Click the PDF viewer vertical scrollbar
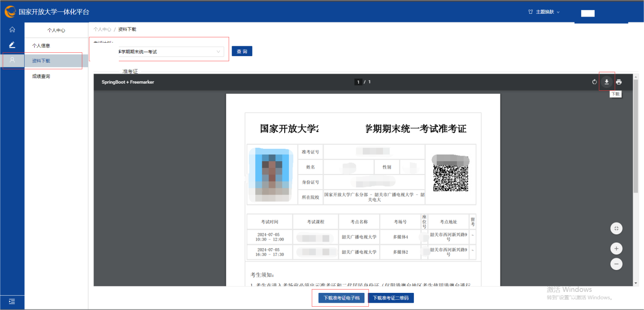Screen dimensions: 644x310 pyautogui.click(x=636, y=143)
